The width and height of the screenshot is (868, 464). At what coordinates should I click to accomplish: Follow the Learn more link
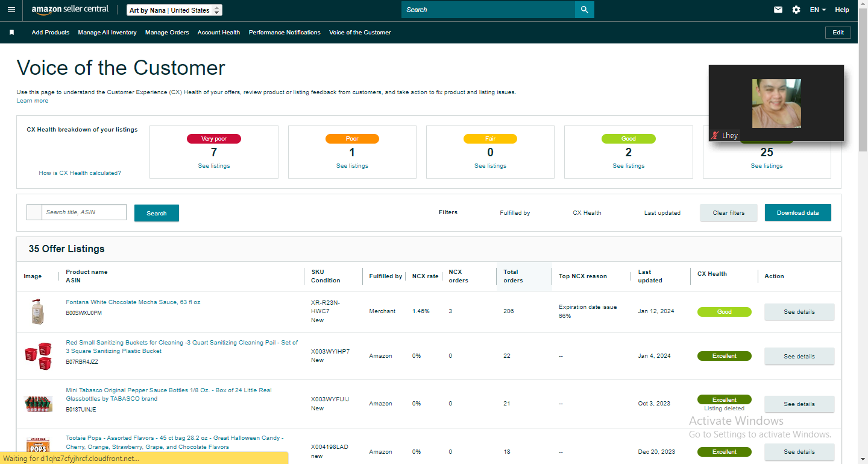[x=33, y=101]
